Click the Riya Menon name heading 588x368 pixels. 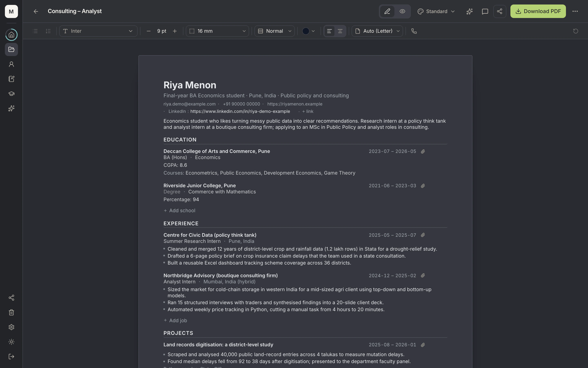pos(190,85)
